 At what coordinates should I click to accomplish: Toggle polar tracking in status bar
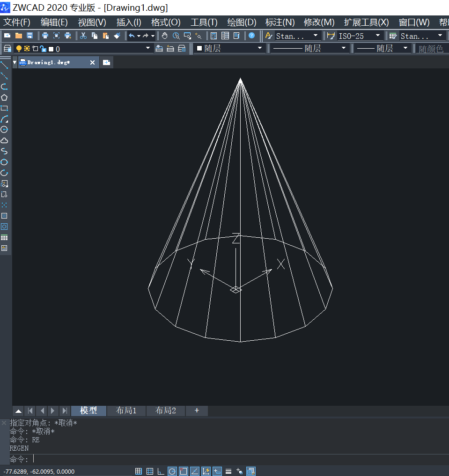pyautogui.click(x=172, y=471)
